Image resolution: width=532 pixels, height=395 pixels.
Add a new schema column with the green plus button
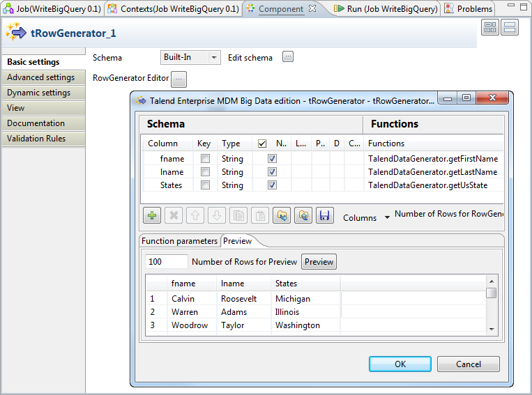(152, 215)
